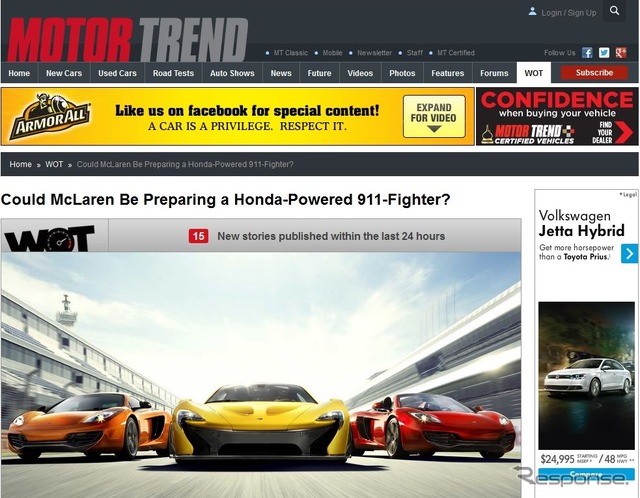Open the MT Certified link
The image size is (640, 498).
456,53
